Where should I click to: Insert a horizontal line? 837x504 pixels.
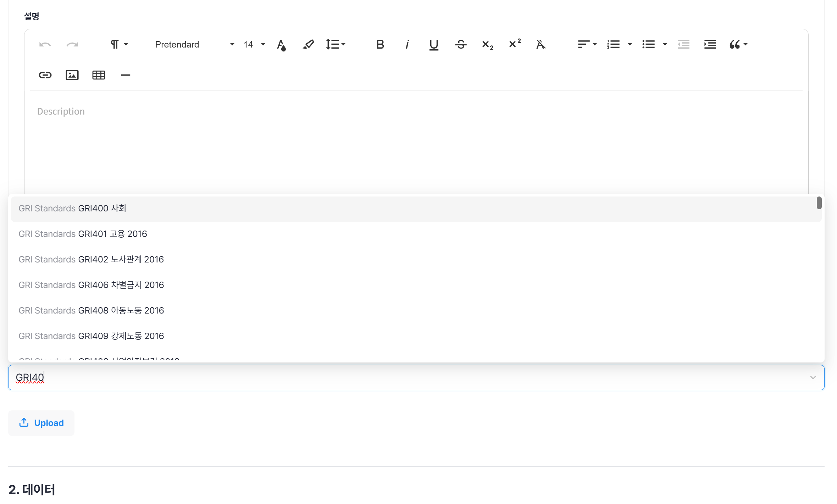click(x=126, y=75)
